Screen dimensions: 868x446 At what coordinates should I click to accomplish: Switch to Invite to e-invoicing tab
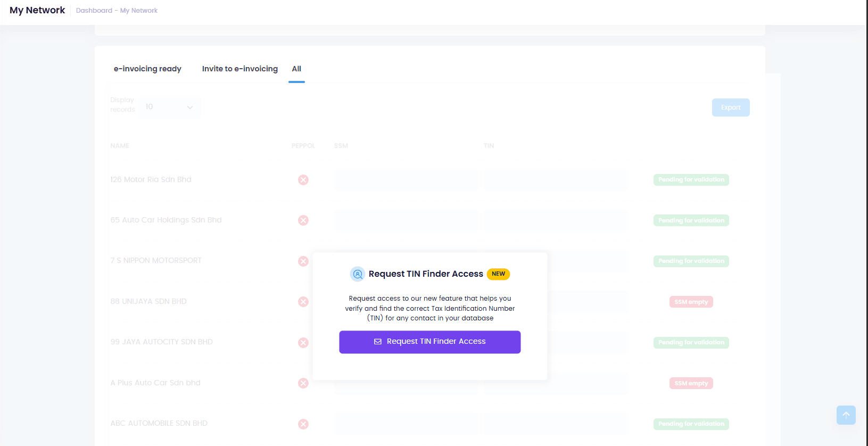(239, 69)
